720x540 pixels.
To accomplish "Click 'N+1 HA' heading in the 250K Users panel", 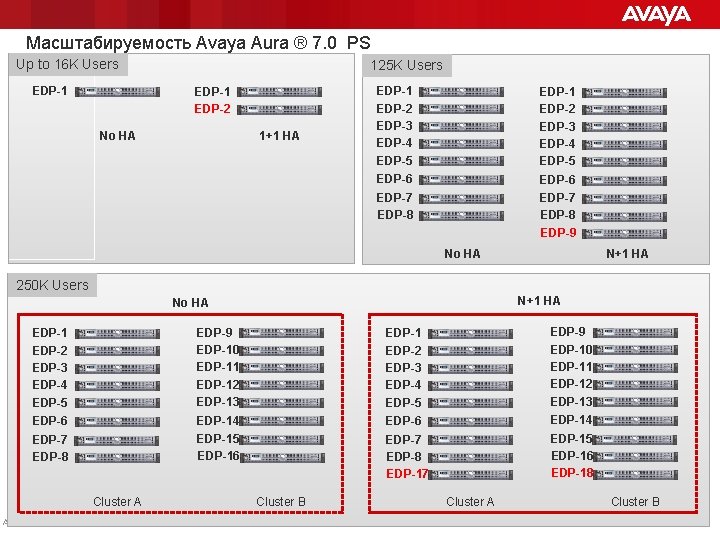I will pos(539,301).
